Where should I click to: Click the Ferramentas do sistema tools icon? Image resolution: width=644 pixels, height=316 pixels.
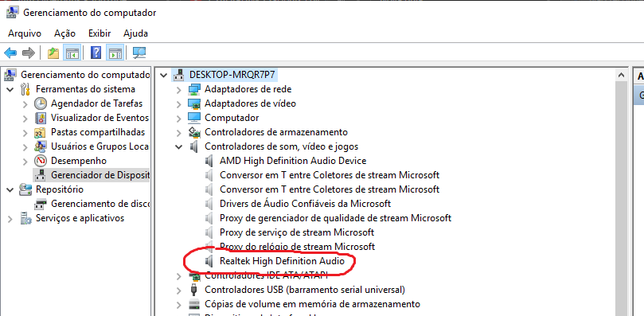(25, 89)
